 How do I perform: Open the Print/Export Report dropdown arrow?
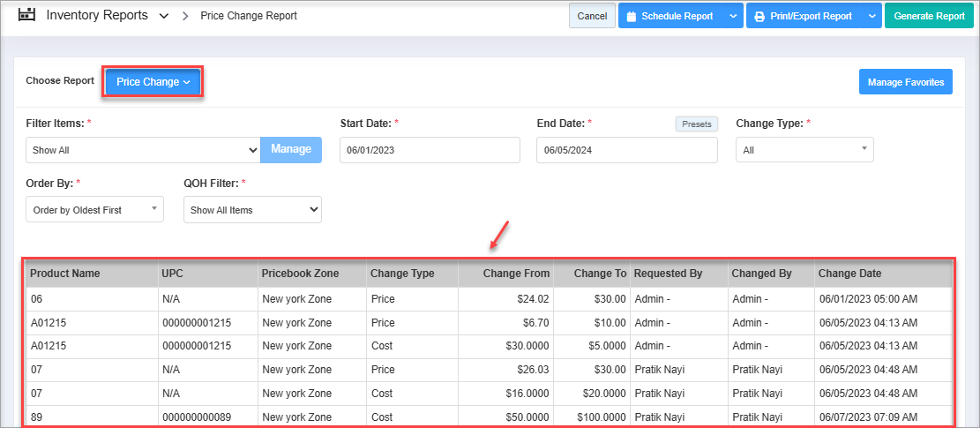coord(871,16)
